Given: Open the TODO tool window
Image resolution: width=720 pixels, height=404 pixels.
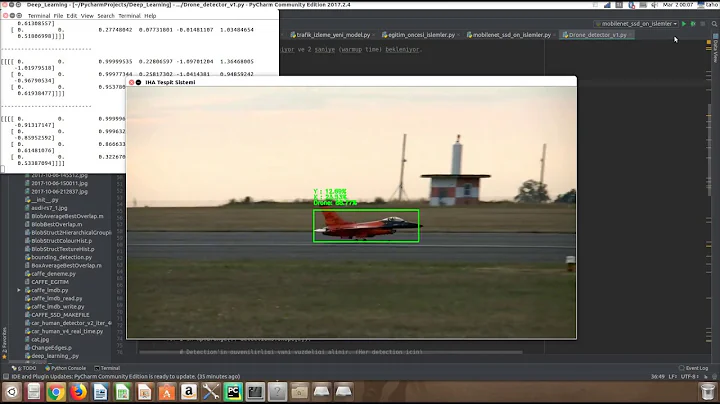Looking at the screenshot, I should (x=23, y=368).
